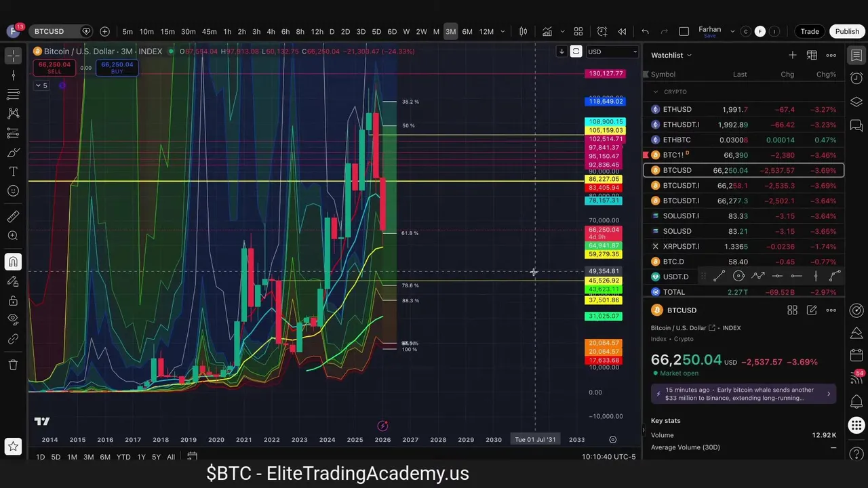Toggle hide all drawings eye icon
This screenshot has width=868, height=488.
[13, 319]
